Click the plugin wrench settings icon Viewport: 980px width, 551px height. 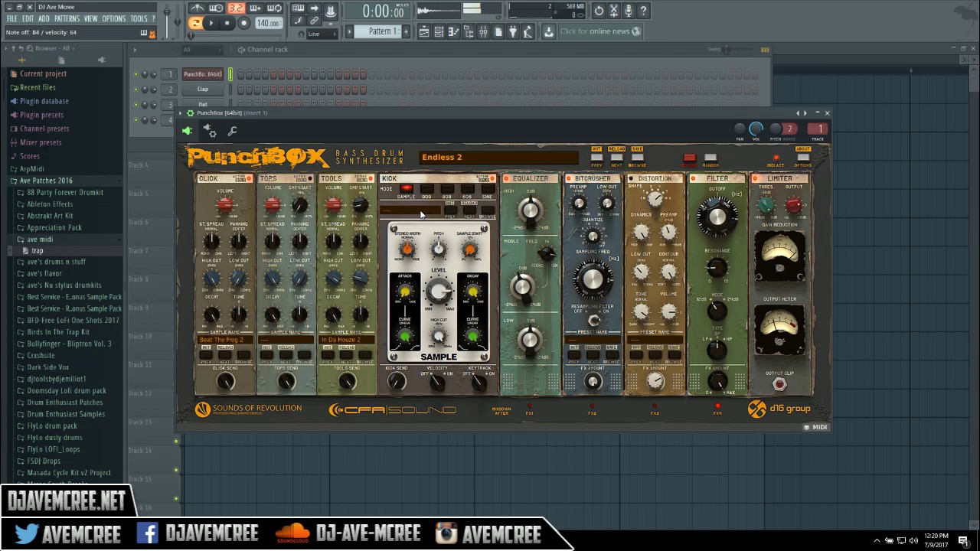(232, 131)
